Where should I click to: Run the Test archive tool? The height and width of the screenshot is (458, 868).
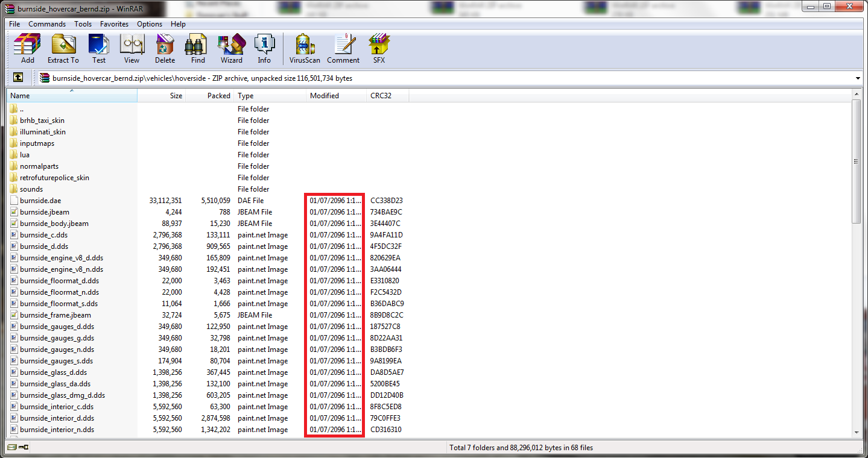[x=99, y=48]
